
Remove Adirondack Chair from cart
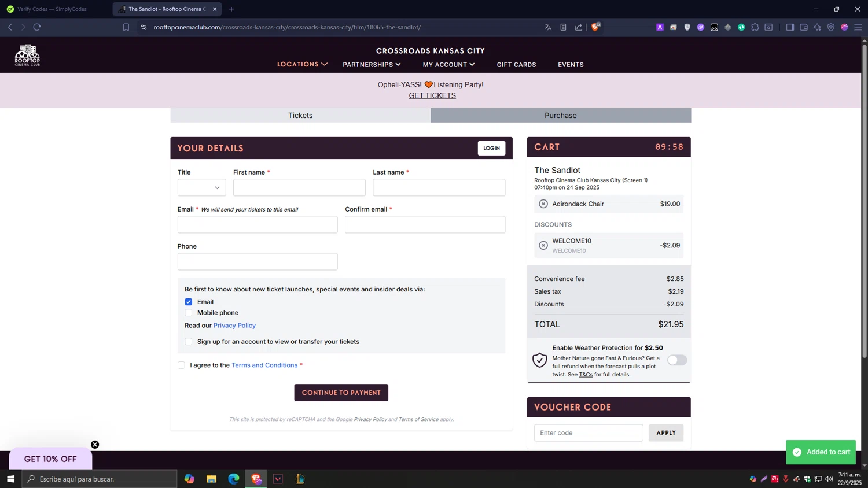[543, 204]
